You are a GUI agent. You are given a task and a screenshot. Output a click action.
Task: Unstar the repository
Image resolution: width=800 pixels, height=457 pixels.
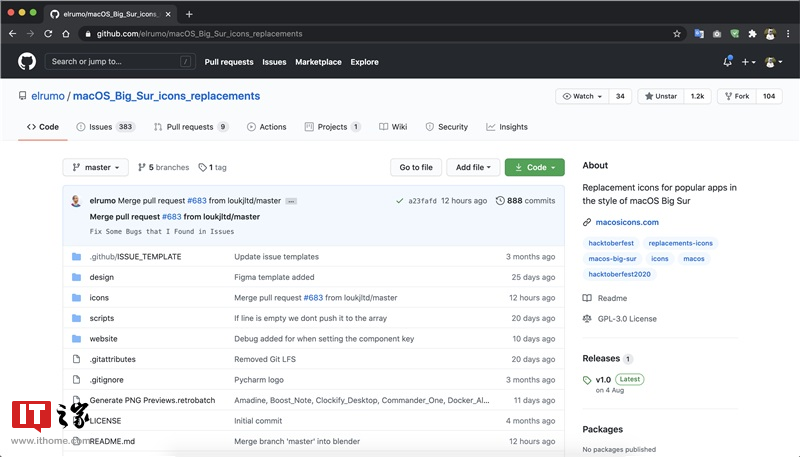click(661, 96)
